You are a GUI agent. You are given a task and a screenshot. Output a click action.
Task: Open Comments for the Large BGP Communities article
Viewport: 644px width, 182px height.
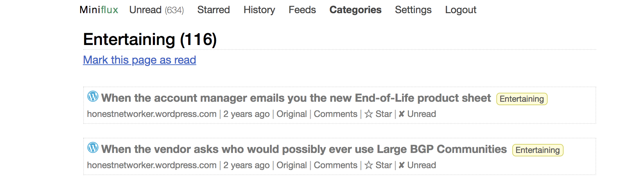[x=336, y=165]
